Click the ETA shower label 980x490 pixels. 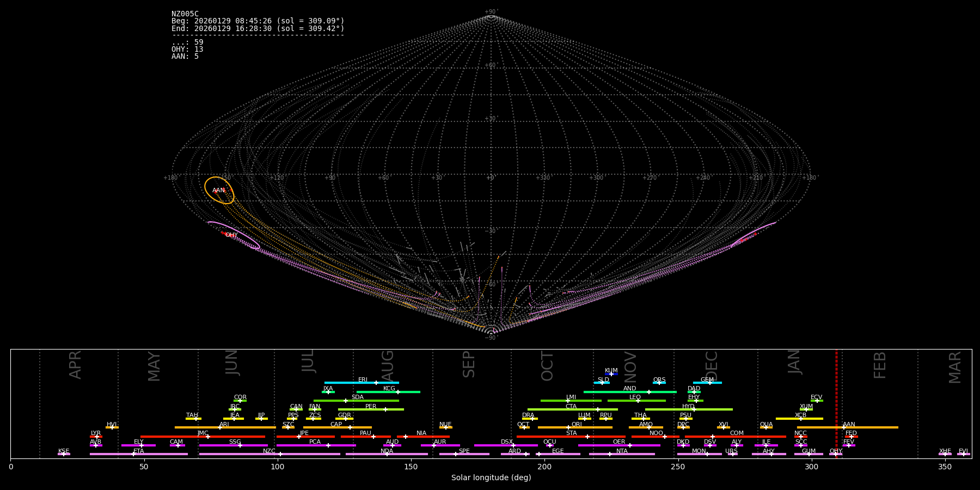[x=139, y=451]
